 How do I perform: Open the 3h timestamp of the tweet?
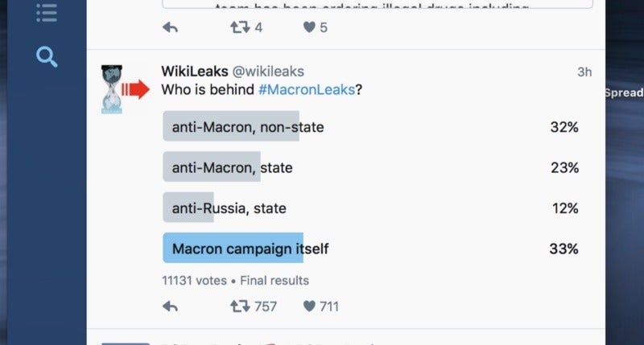pyautogui.click(x=584, y=72)
